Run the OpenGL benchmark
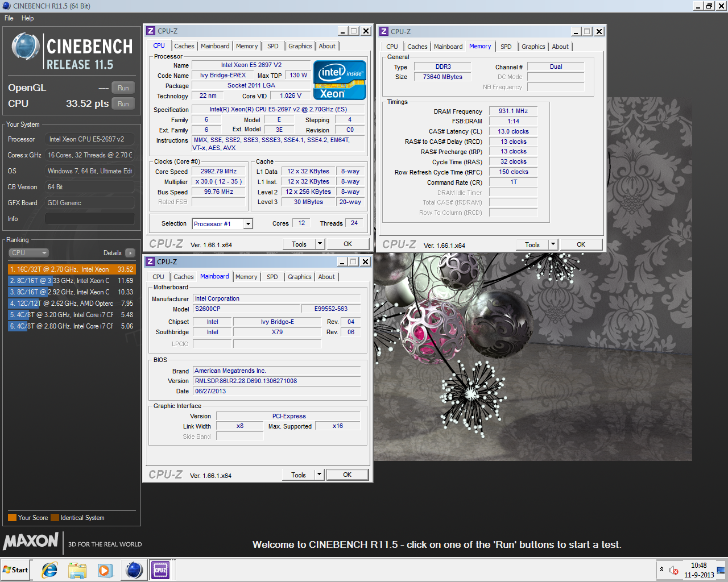728x582 pixels. click(x=123, y=88)
